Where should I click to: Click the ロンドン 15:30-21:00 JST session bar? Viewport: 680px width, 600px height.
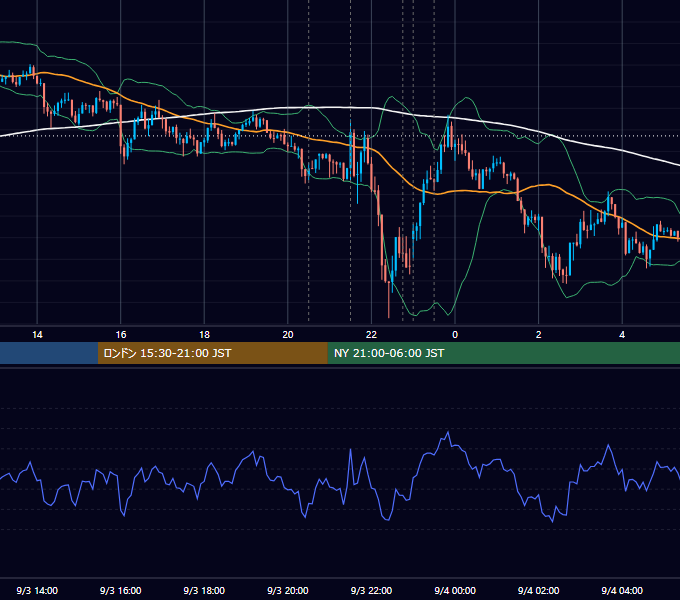(x=212, y=353)
